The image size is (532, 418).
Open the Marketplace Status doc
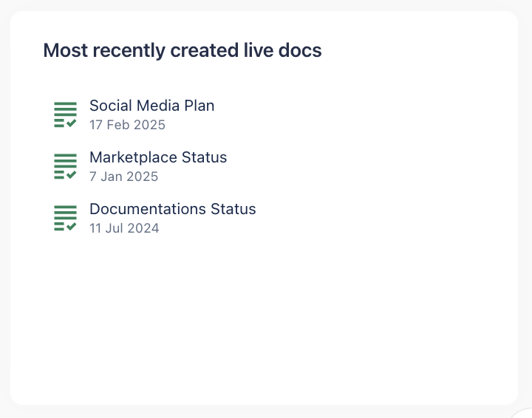(158, 157)
